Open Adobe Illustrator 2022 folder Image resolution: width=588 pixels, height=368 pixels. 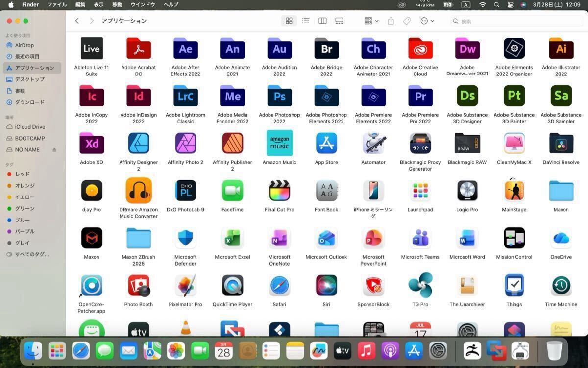coord(561,49)
